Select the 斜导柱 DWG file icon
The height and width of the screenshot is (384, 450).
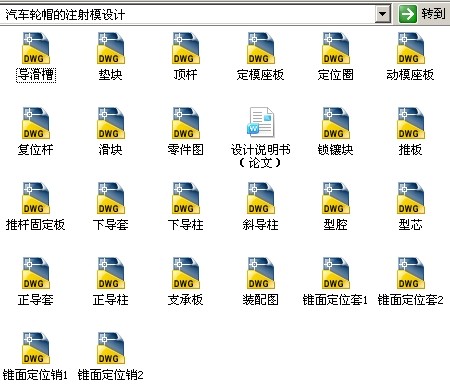click(261, 198)
